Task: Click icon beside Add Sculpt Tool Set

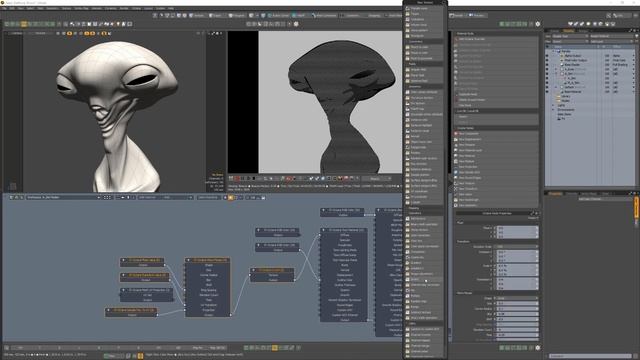Action: pyautogui.click(x=457, y=39)
